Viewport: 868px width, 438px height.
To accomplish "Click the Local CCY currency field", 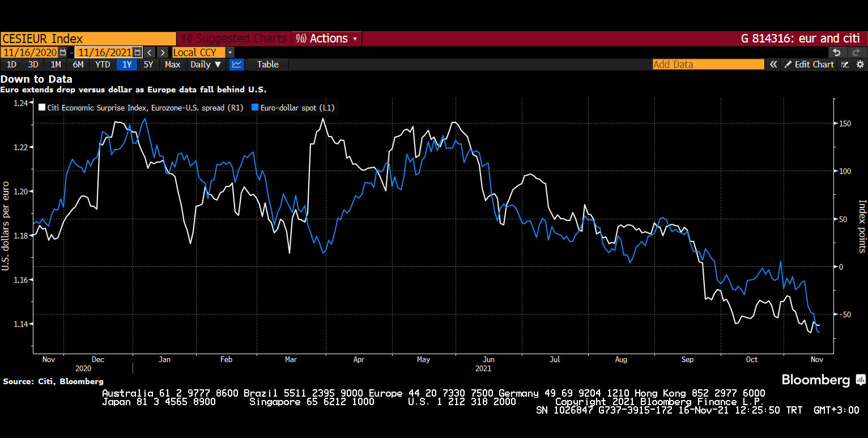I will point(199,52).
